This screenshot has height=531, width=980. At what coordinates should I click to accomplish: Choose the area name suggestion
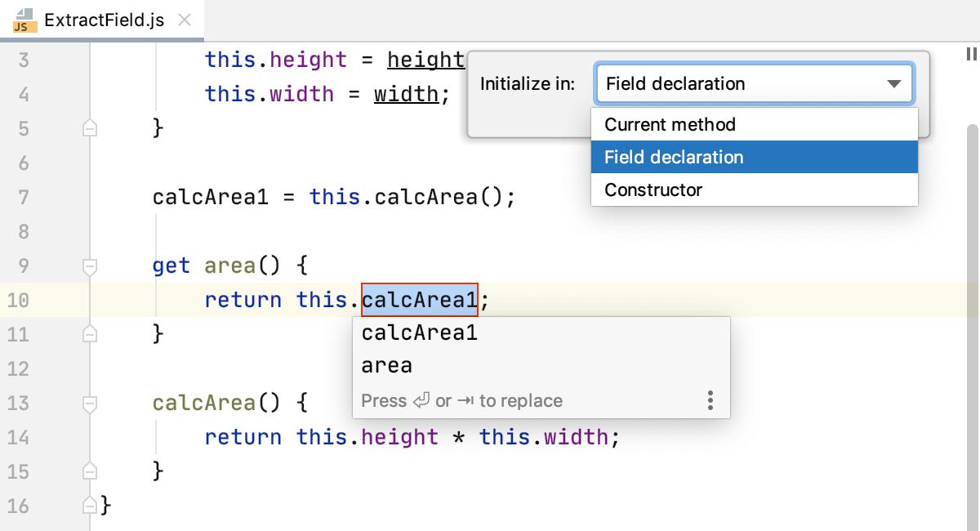[386, 365]
